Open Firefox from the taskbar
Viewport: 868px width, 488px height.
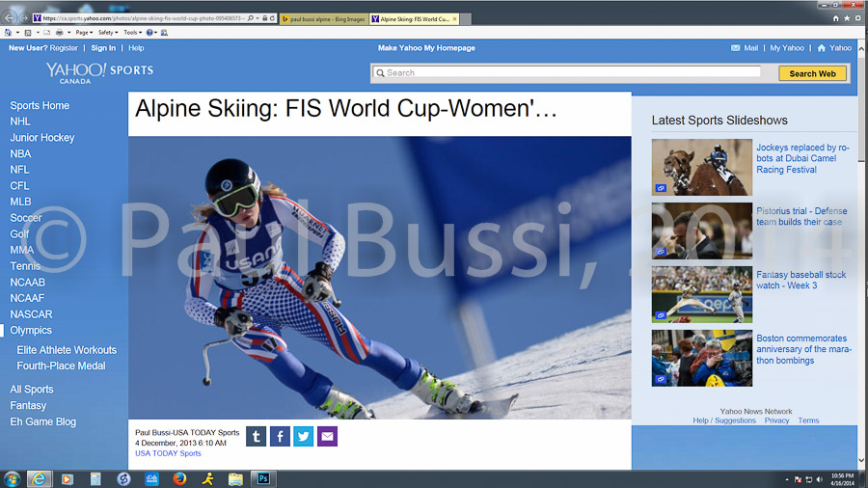tap(179, 478)
